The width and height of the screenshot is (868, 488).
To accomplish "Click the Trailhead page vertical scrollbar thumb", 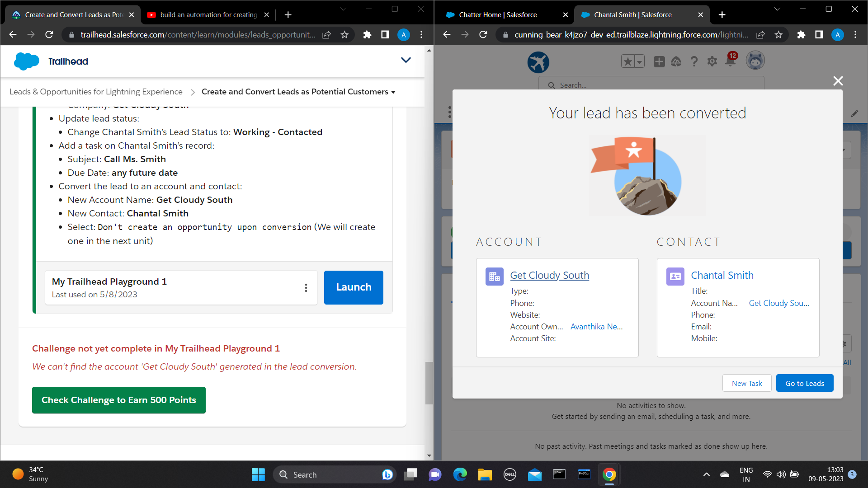I will 429,382.
